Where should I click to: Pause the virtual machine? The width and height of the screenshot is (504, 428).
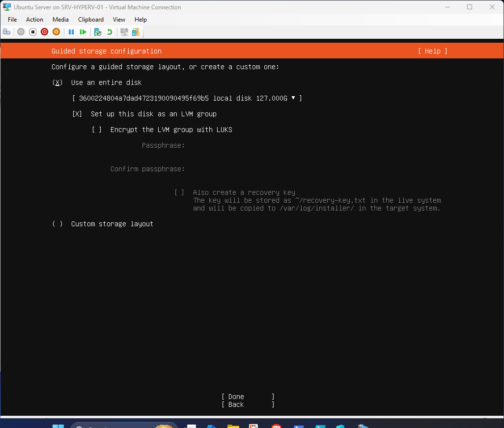click(71, 31)
